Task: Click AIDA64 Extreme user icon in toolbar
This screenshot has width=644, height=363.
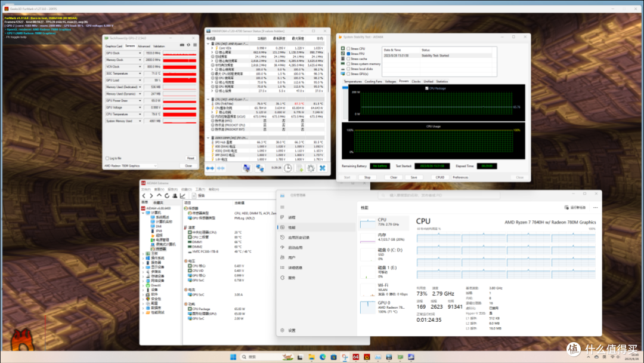Action: click(x=175, y=196)
